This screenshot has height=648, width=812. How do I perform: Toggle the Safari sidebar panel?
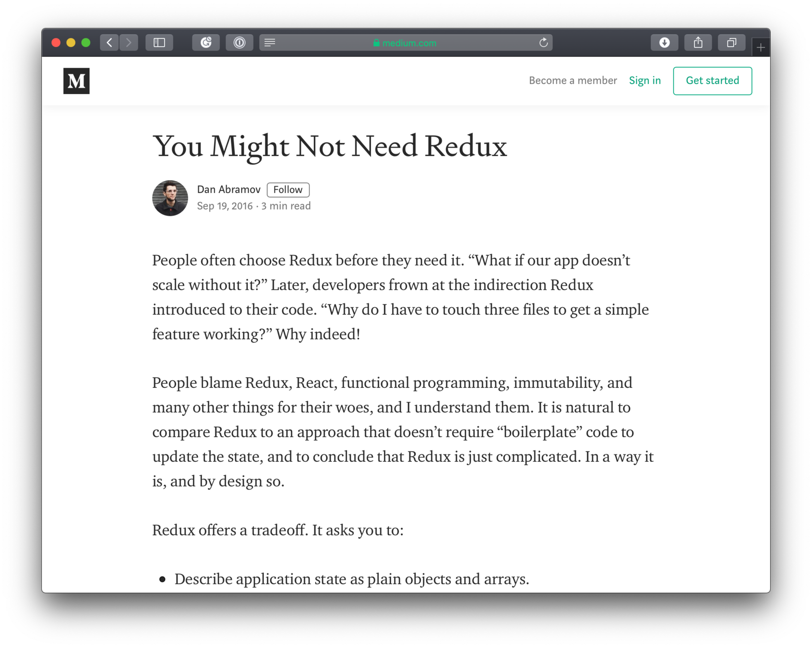pos(159,43)
